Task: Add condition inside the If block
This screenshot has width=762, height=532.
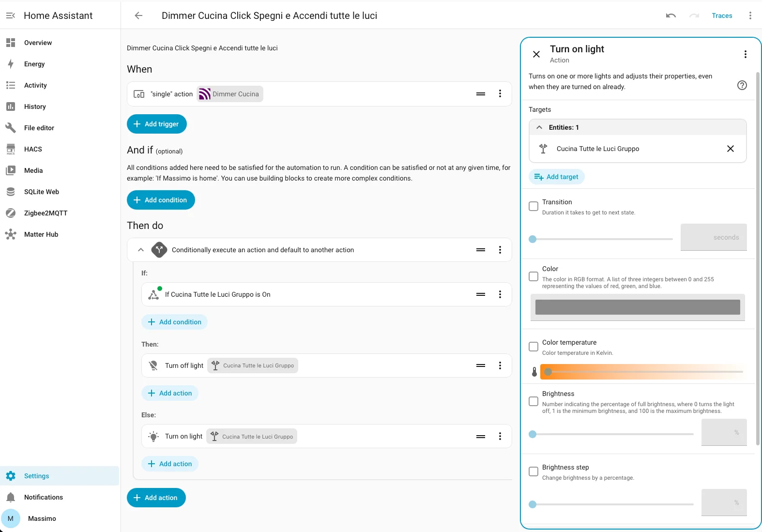Action: click(x=174, y=322)
